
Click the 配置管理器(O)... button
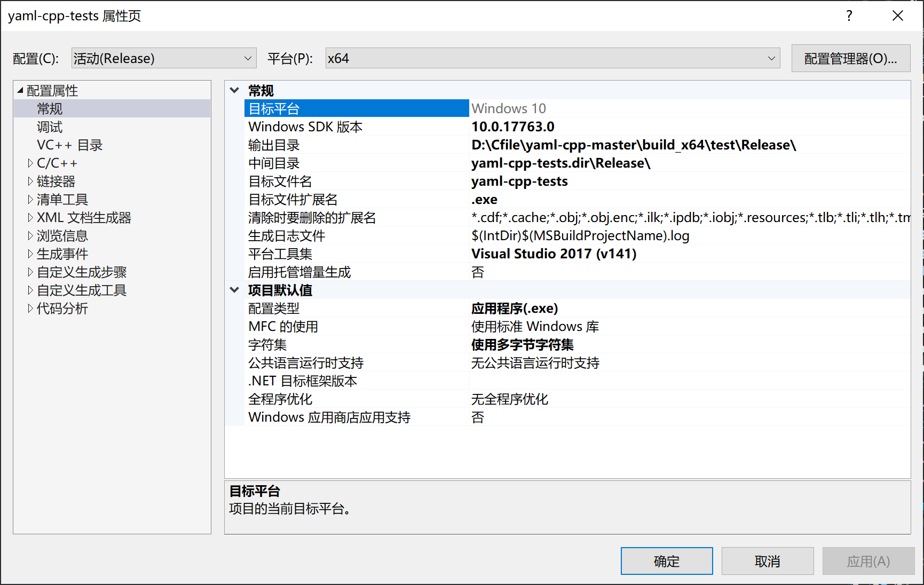[x=851, y=58]
